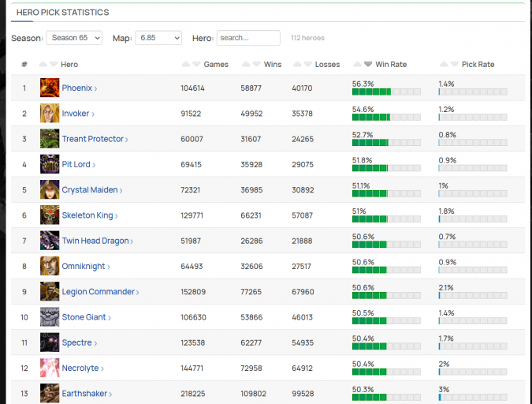Open the Season 65 dropdown
532x404 pixels.
pyautogui.click(x=74, y=38)
